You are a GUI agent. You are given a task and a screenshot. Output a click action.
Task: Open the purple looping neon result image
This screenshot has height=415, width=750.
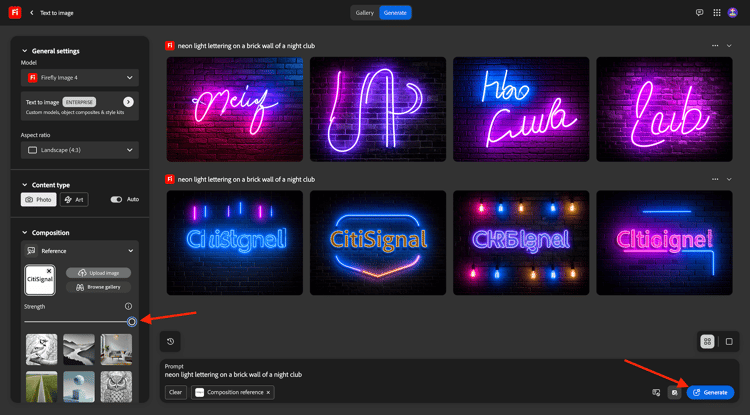tap(378, 109)
